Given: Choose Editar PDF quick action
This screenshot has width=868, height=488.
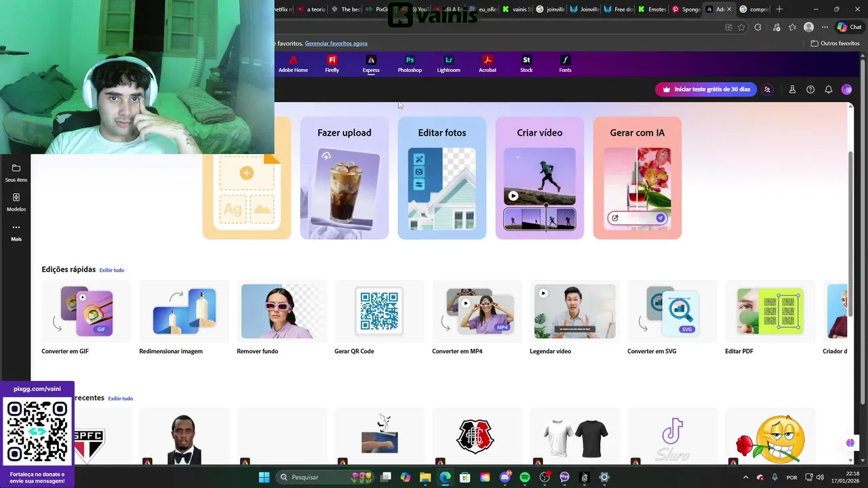Looking at the screenshot, I should (770, 319).
